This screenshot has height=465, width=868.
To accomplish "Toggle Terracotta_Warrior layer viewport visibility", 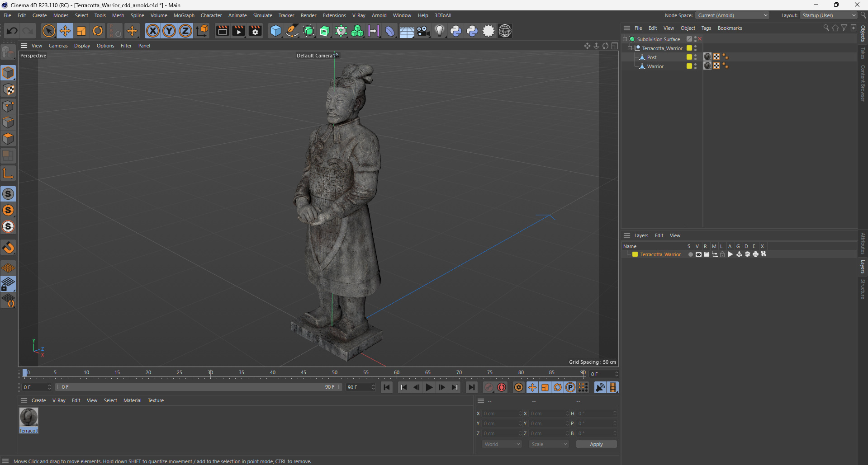I will point(698,254).
